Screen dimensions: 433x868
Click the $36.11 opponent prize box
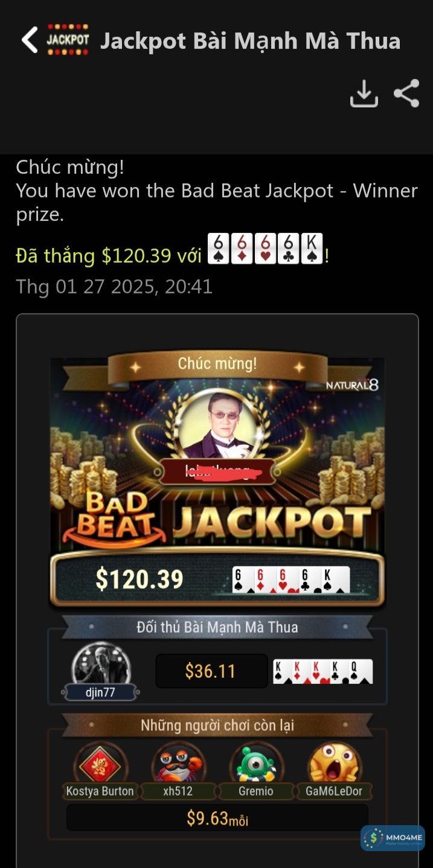click(211, 671)
